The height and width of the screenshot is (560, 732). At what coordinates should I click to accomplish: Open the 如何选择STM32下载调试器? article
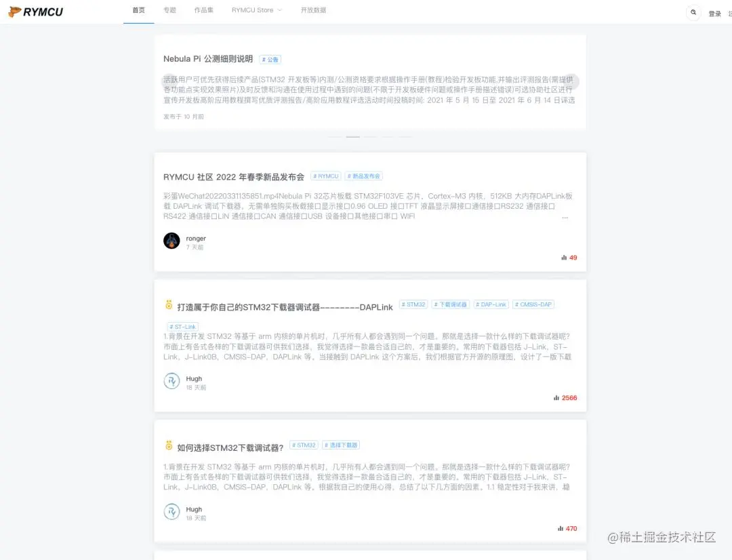230,448
